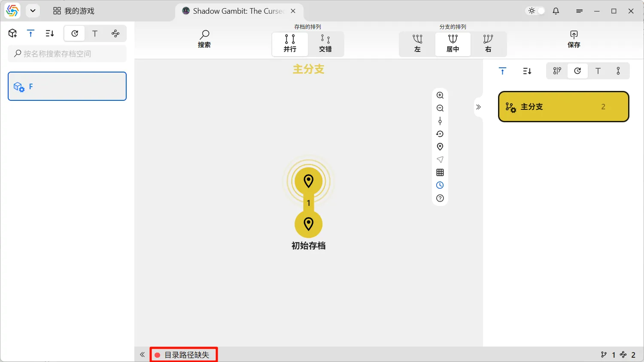The image size is (644, 362).
Task: Click the location pin tool icon
Action: (x=440, y=147)
